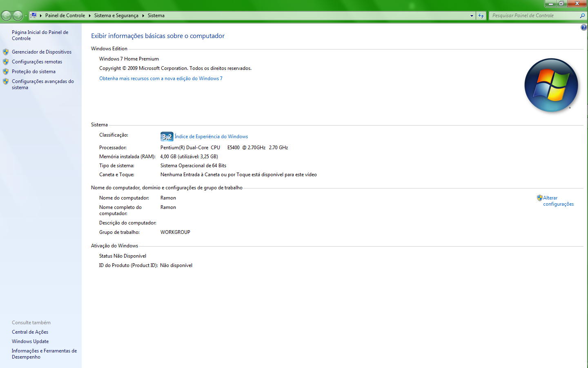Click the refresh button in address bar
The width and height of the screenshot is (588, 368).
pyautogui.click(x=481, y=16)
